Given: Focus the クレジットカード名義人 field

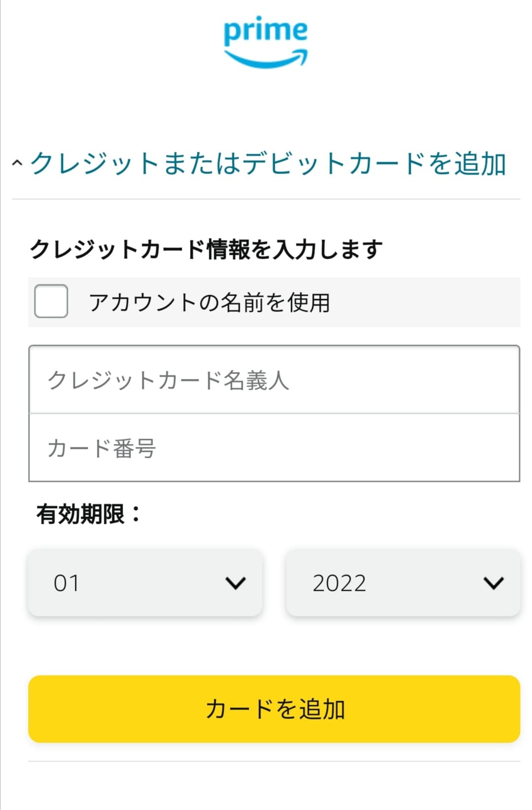Looking at the screenshot, I should coord(274,379).
